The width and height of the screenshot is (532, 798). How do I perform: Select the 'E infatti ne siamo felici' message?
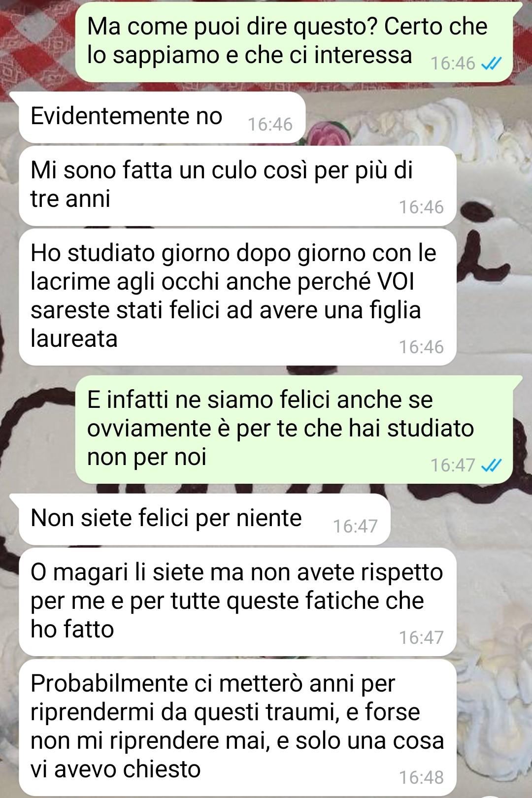point(294,429)
